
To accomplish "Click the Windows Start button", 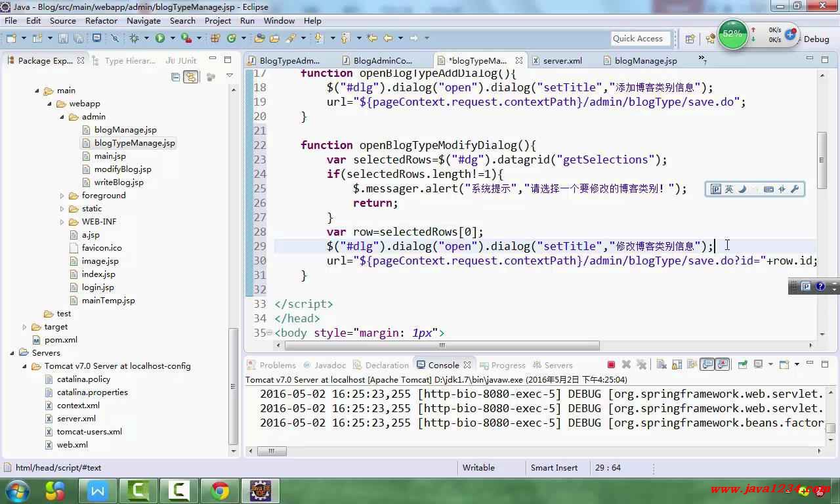I will coord(17,490).
